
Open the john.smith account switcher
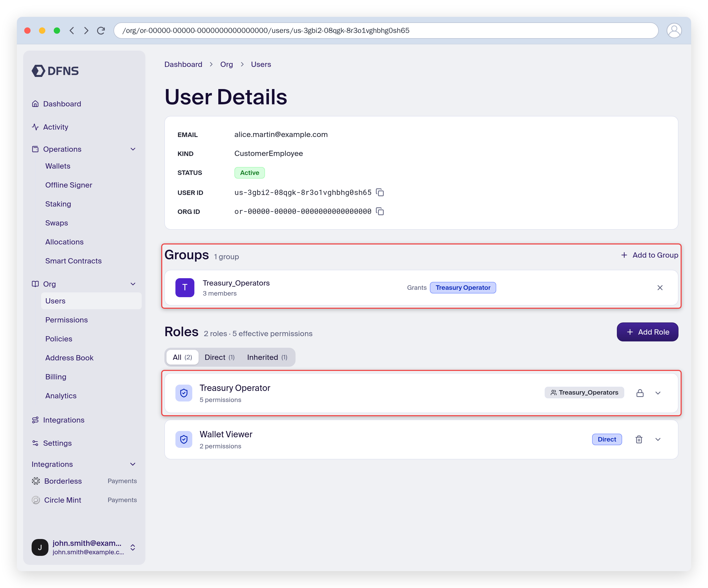pyautogui.click(x=84, y=547)
